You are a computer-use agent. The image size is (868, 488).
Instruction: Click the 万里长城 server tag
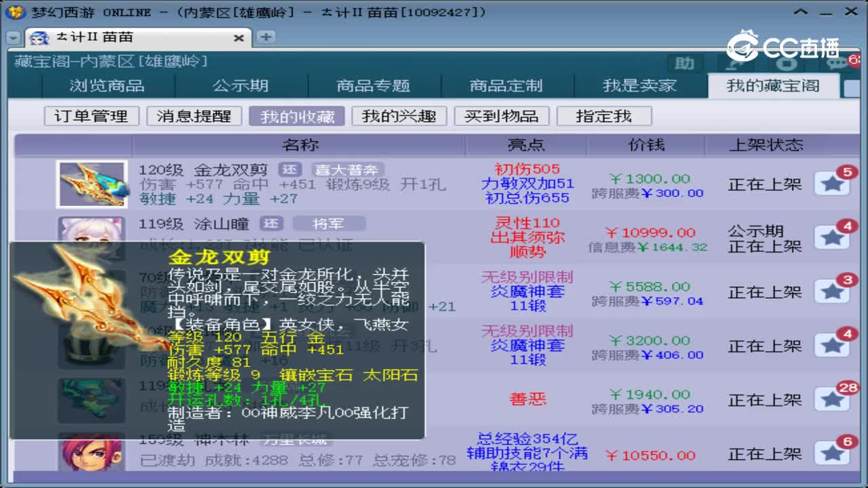tap(296, 439)
